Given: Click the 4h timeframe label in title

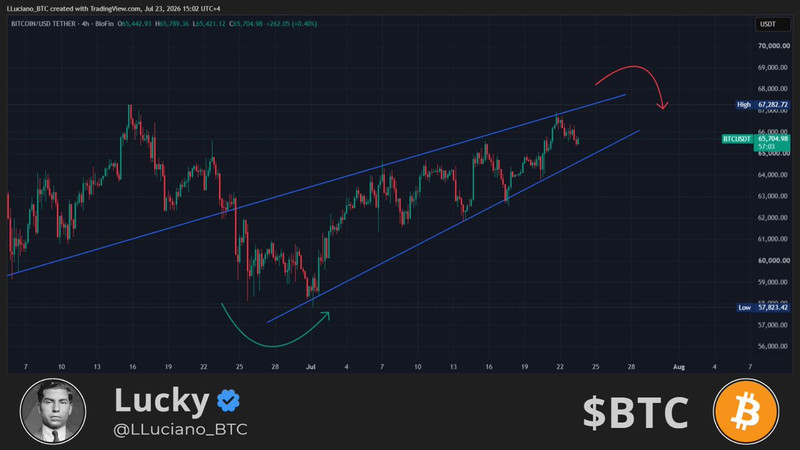Looking at the screenshot, I should click(85, 24).
